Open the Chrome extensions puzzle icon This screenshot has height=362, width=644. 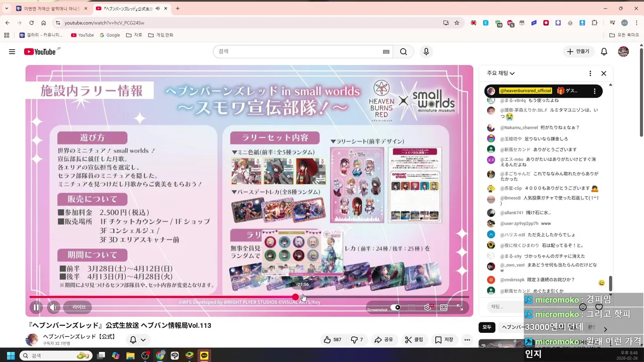[594, 23]
